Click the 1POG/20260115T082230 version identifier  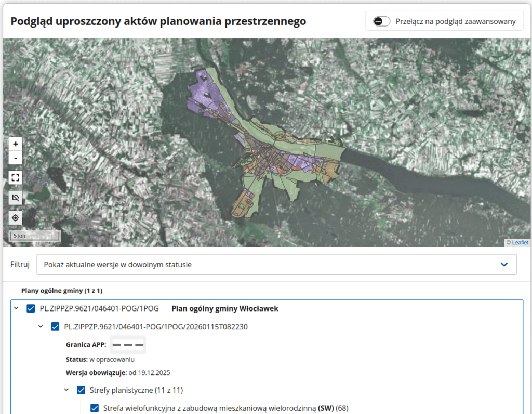point(156,327)
